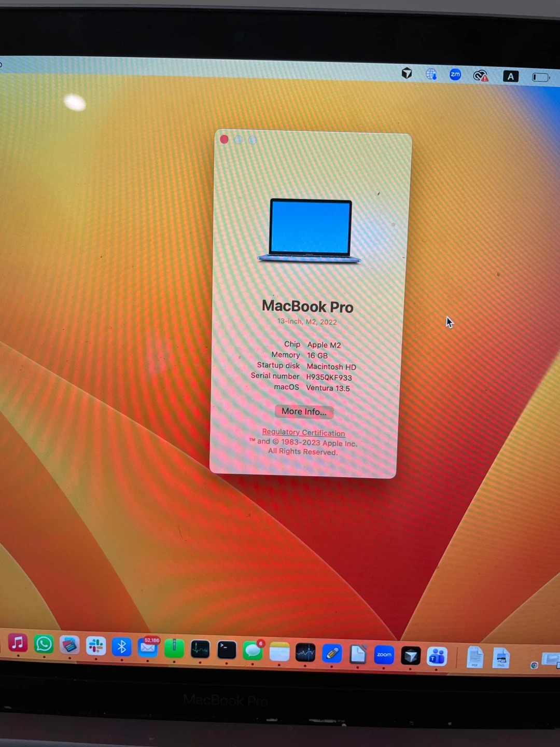Click the Zoom menu bar icon
Viewport: 560px width, 747px height.
(x=455, y=75)
